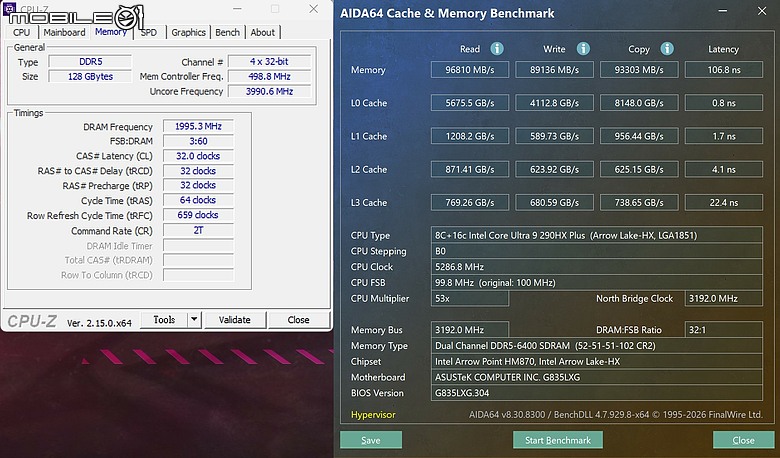
Task: Click the Write info icon in AIDA64
Action: 583,49
